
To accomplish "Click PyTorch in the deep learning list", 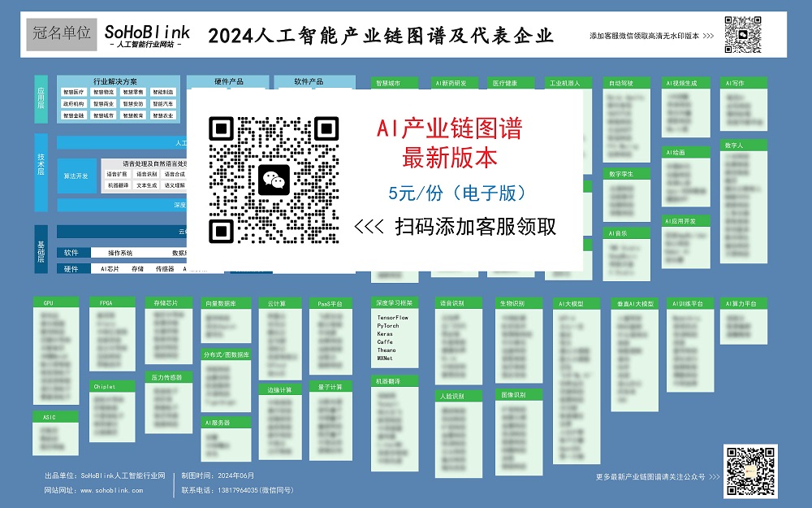I will (388, 326).
